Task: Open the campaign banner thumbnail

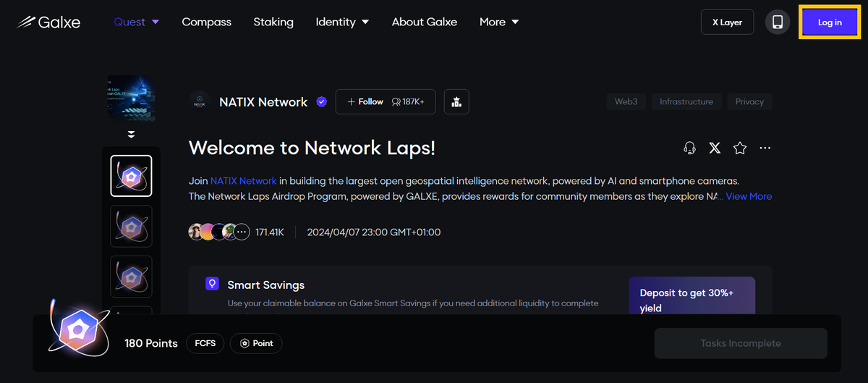Action: click(x=131, y=98)
